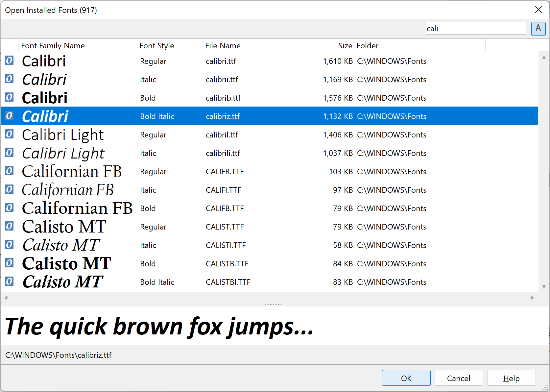Click the font icon beside CALISTB.TTF

coord(9,263)
